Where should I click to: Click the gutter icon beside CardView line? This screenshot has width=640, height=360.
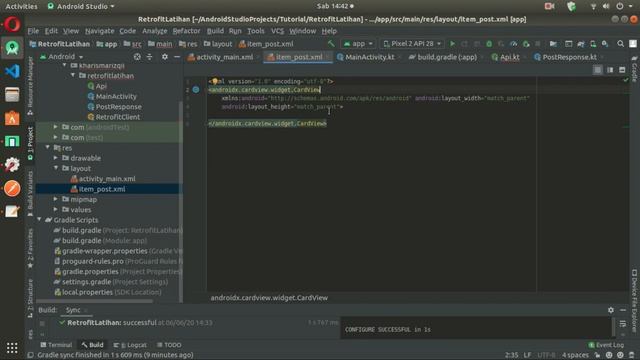pos(196,90)
